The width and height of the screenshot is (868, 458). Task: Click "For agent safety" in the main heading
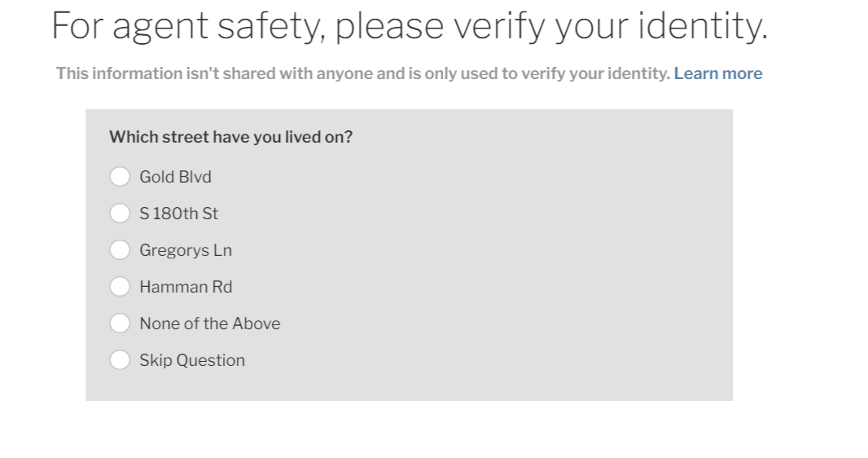click(x=187, y=27)
